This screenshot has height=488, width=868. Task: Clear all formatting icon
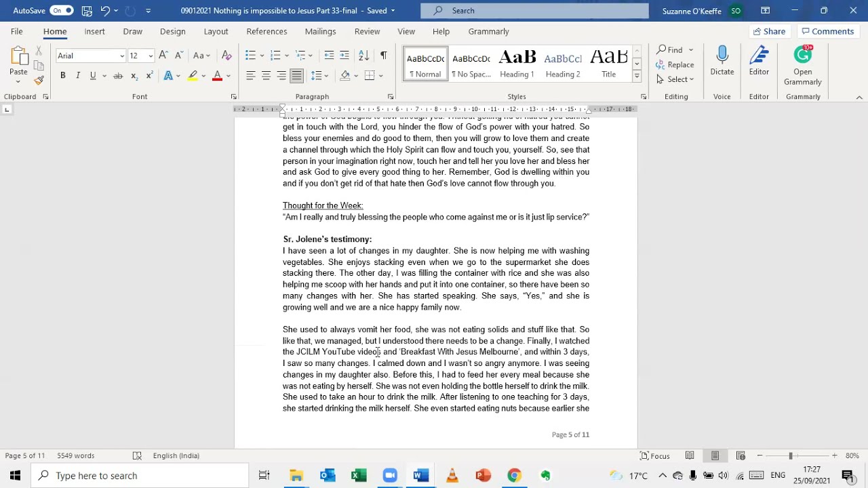[226, 56]
